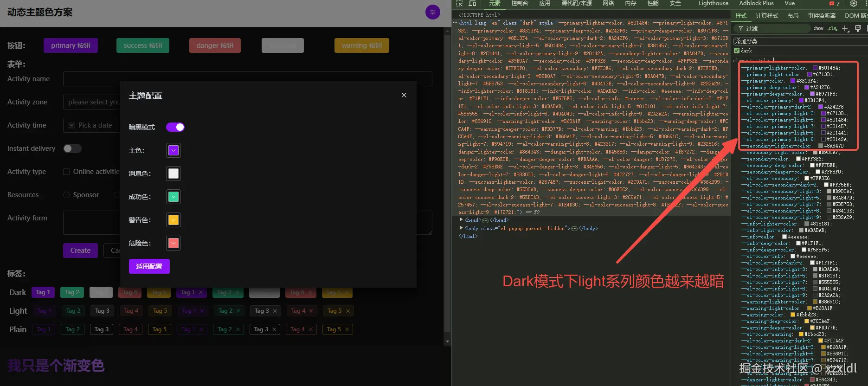
Task: Uncheck the dark class checkbox in DevTools
Action: 737,51
